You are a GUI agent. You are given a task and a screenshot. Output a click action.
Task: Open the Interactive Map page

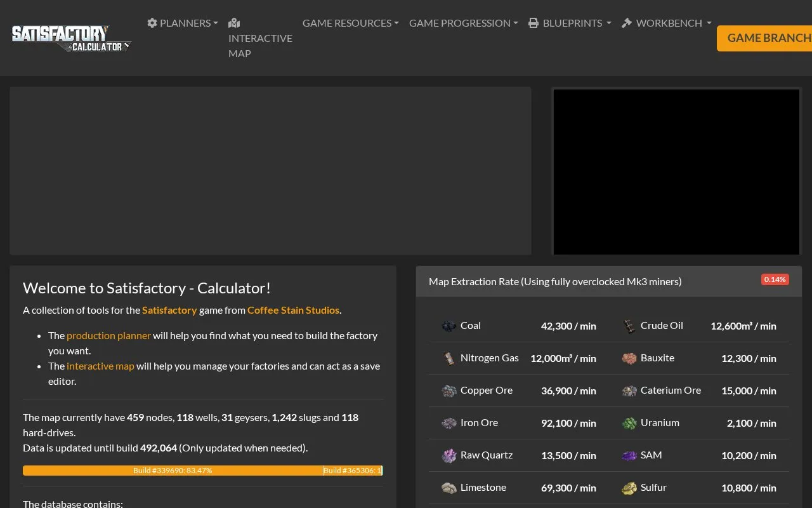[260, 38]
